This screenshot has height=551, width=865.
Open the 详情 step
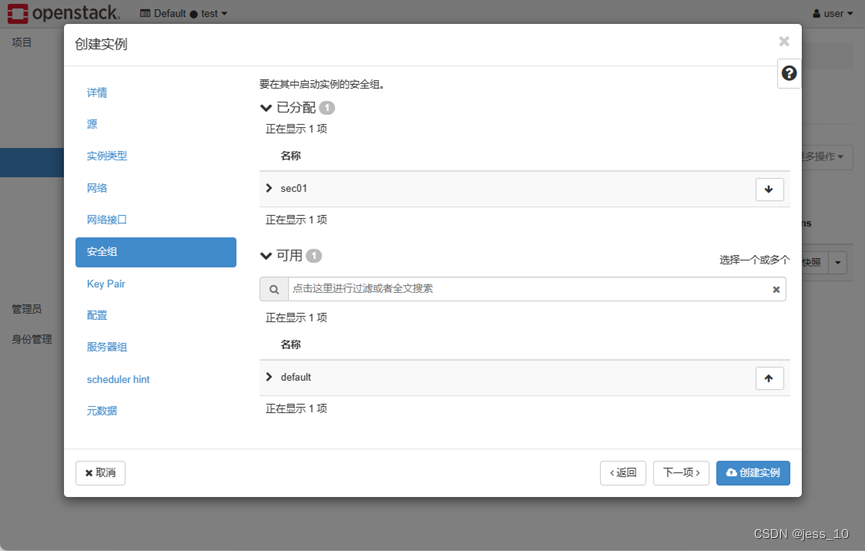click(97, 93)
